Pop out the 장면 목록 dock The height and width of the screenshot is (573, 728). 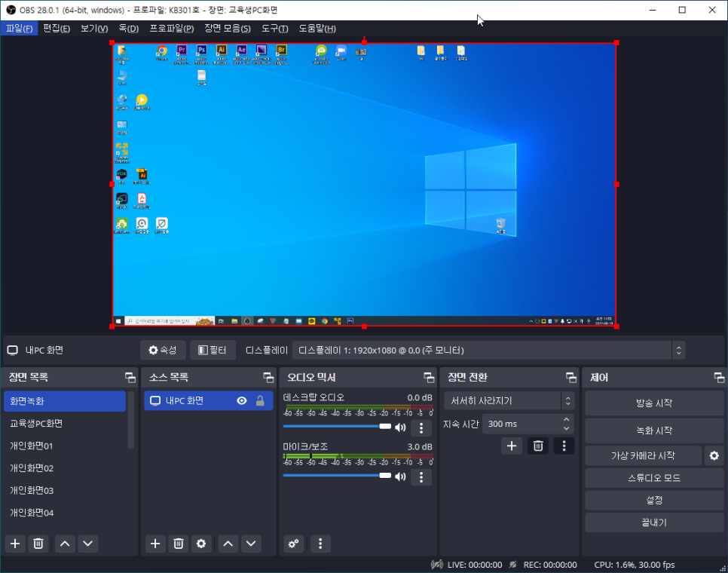point(130,378)
